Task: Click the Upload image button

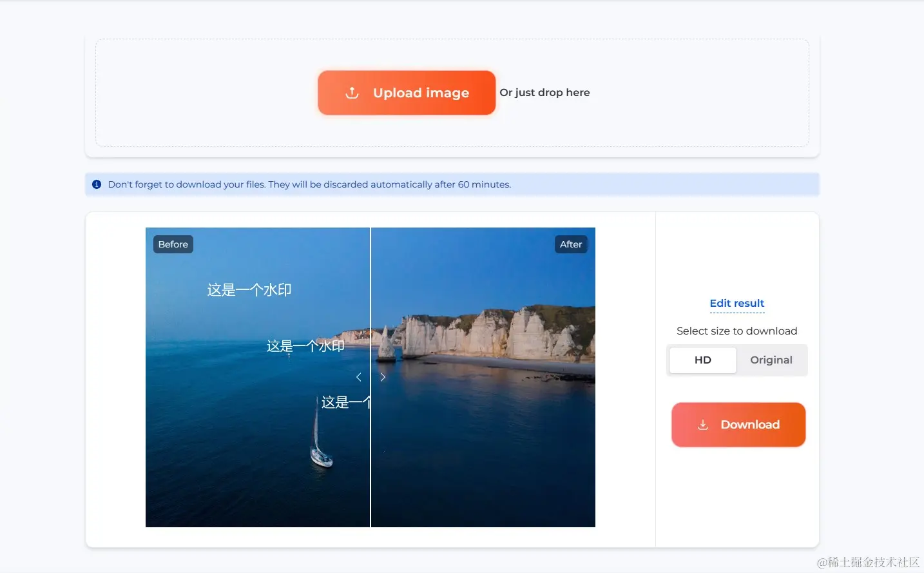Action: tap(407, 93)
